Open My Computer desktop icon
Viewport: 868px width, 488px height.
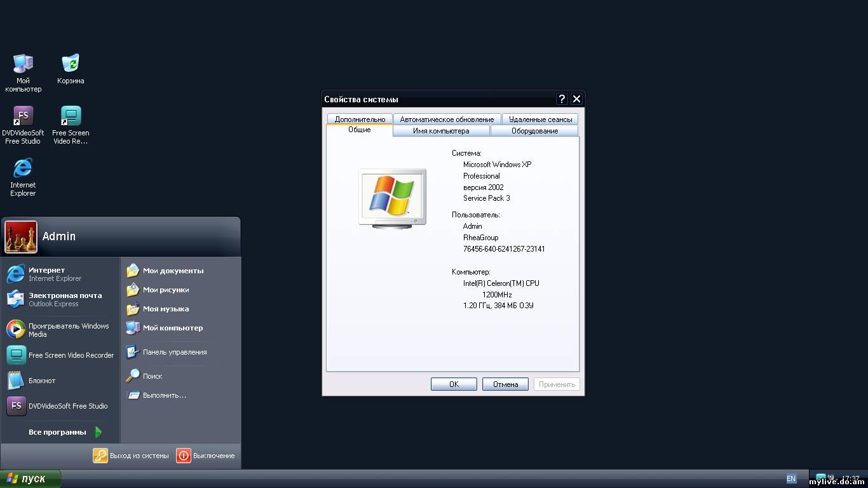[x=23, y=65]
